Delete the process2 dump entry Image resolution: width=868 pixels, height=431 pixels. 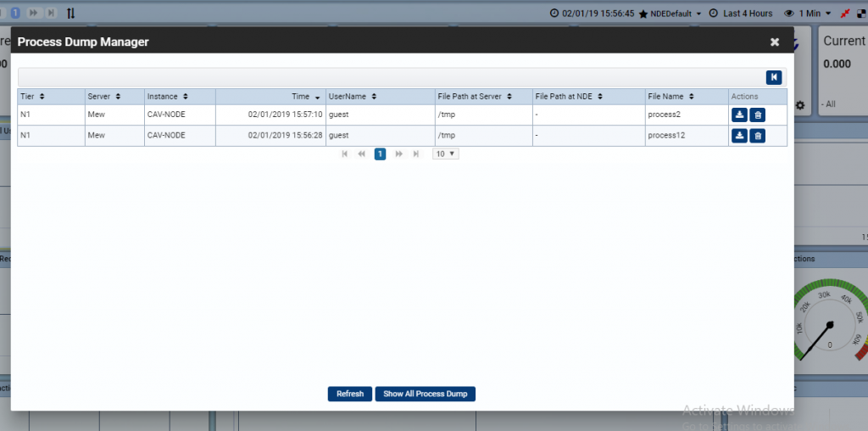[757, 115]
